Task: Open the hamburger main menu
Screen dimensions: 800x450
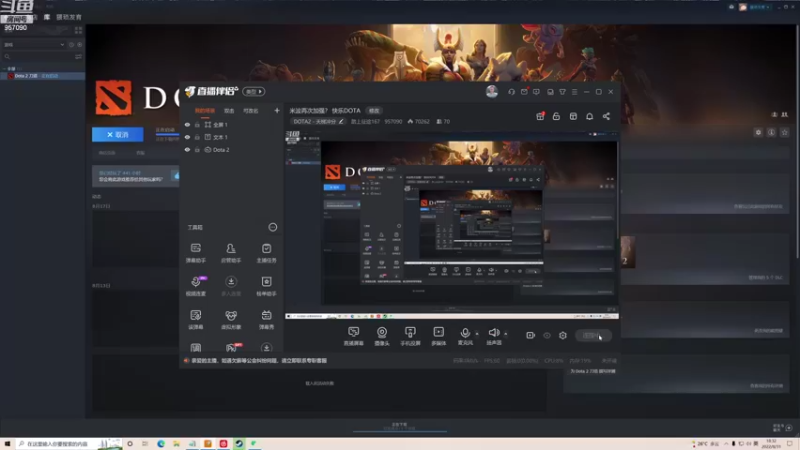Action: pos(574,92)
